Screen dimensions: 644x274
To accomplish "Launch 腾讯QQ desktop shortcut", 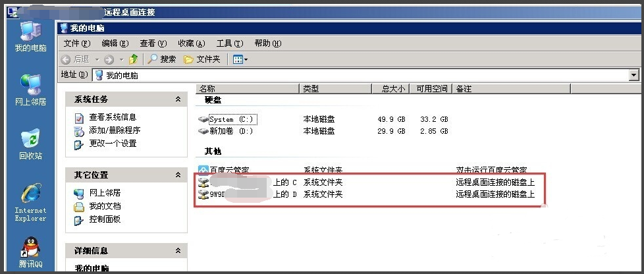I will 30,250.
